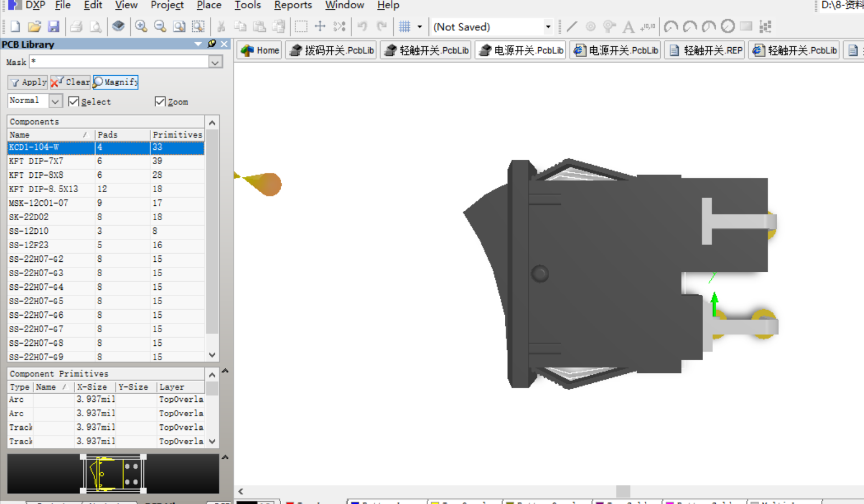The height and width of the screenshot is (504, 864).
Task: Place arc by center tool
Action: click(671, 26)
